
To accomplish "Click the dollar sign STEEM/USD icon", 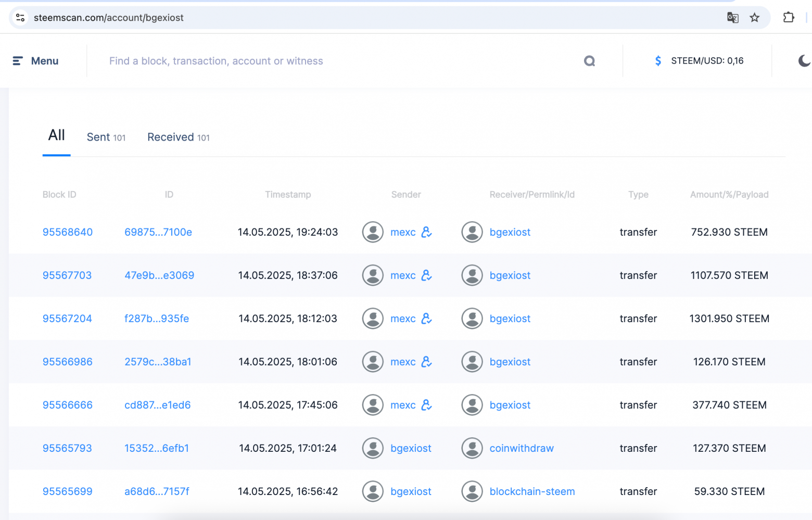I will pos(658,61).
